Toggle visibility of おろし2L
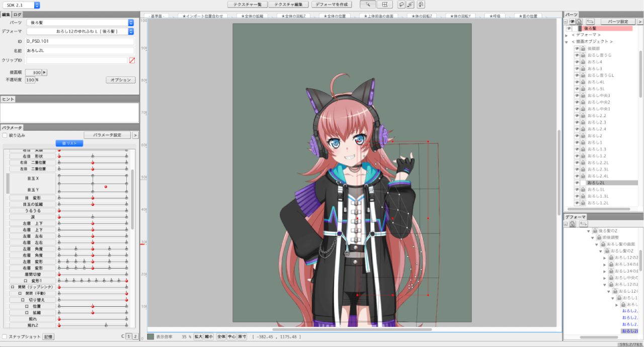Screen dimensions: 644x347 pos(577,183)
